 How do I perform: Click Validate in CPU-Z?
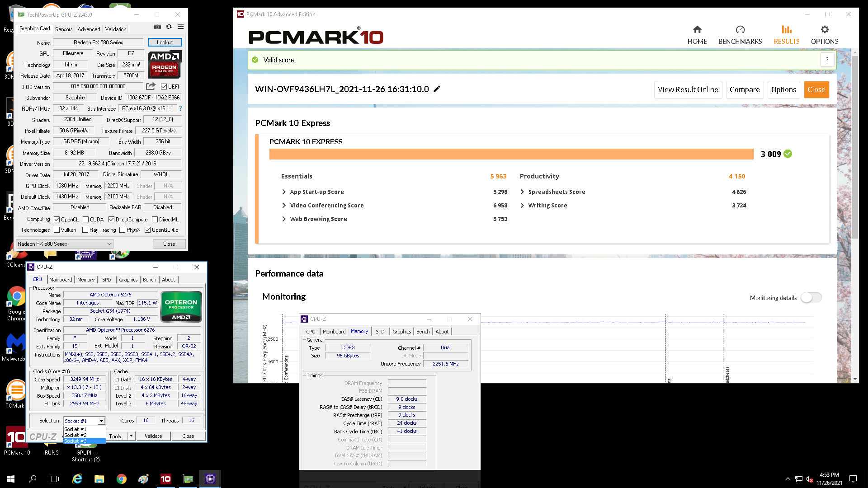[153, 436]
